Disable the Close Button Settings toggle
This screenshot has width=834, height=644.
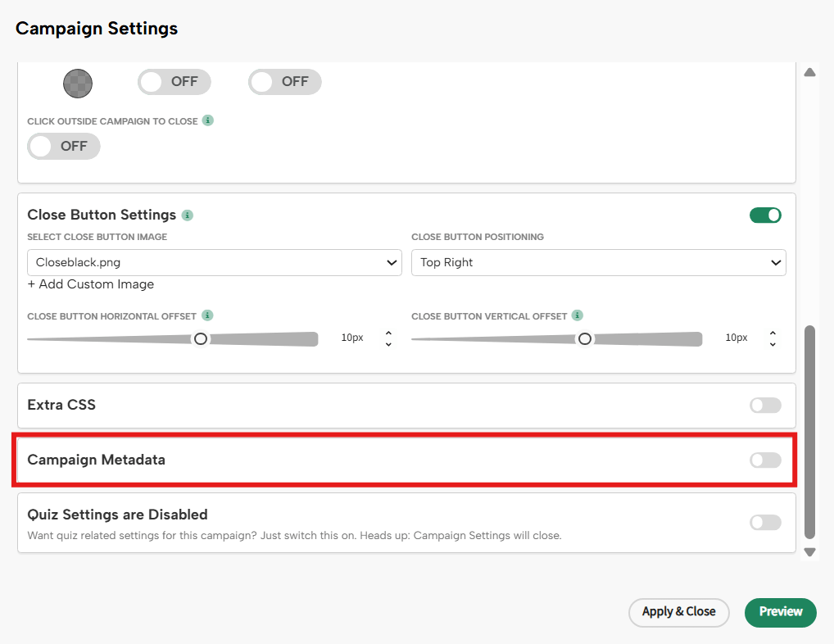coord(764,215)
